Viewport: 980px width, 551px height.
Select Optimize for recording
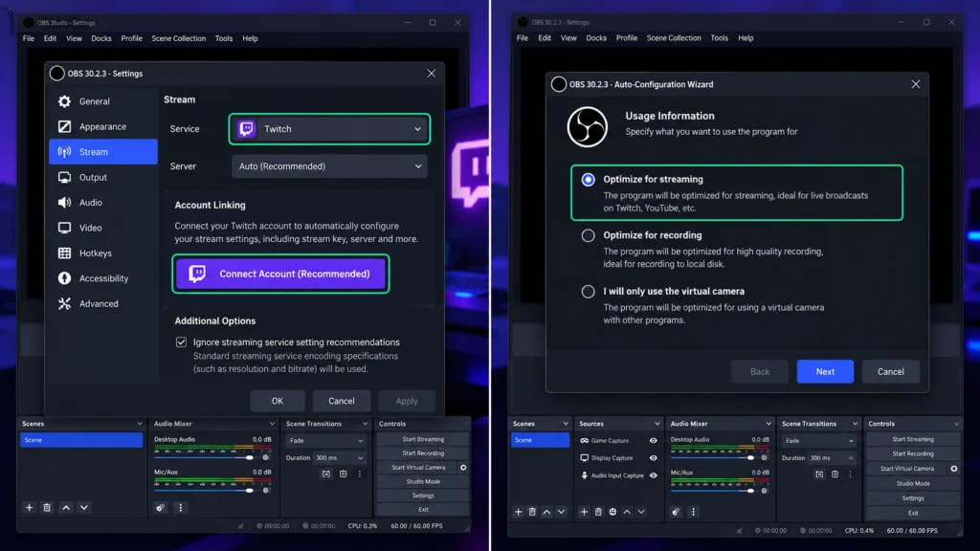point(589,235)
